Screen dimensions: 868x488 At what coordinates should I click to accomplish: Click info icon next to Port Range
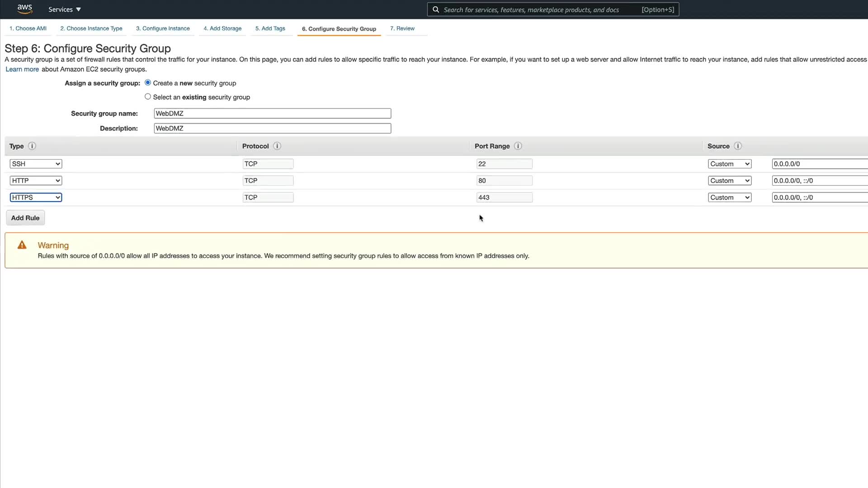coord(518,146)
